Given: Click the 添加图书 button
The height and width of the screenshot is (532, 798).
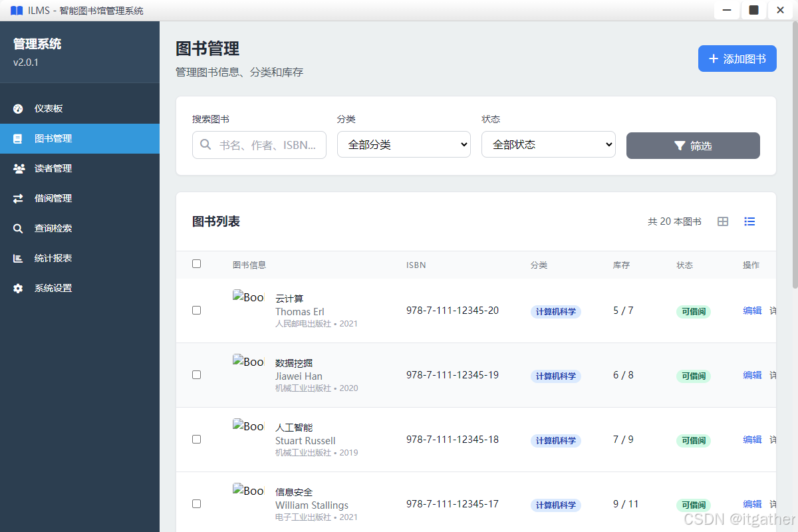Looking at the screenshot, I should (x=737, y=59).
